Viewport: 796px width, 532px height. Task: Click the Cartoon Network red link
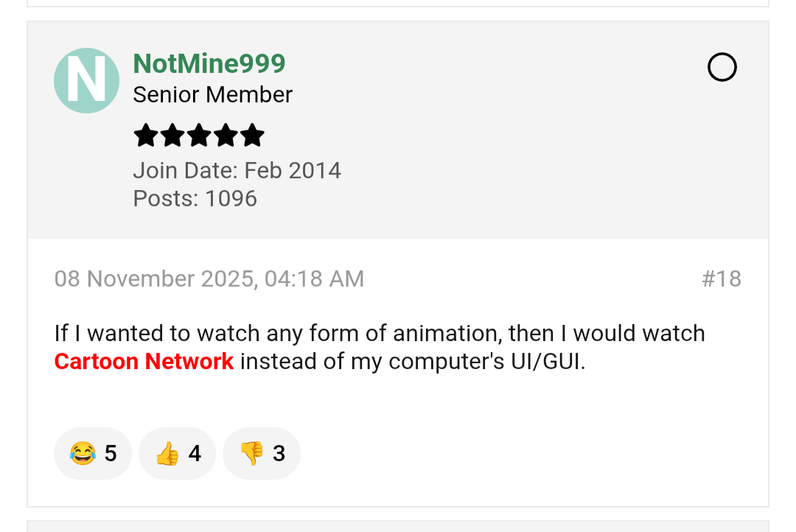coord(144,362)
